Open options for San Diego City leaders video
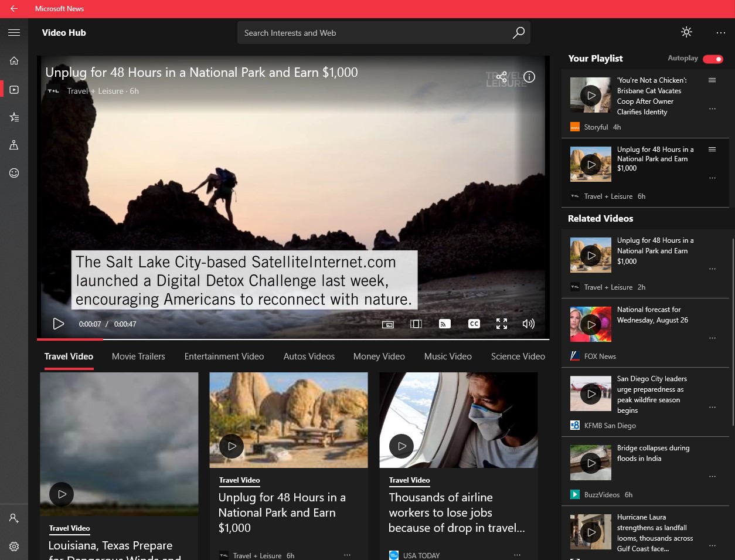 point(713,408)
